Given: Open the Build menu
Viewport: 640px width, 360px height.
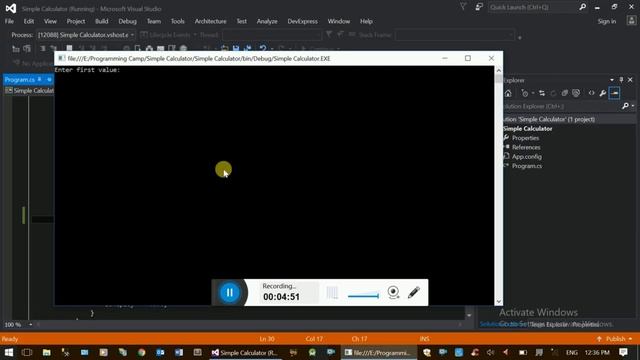Looking at the screenshot, I should (x=102, y=21).
